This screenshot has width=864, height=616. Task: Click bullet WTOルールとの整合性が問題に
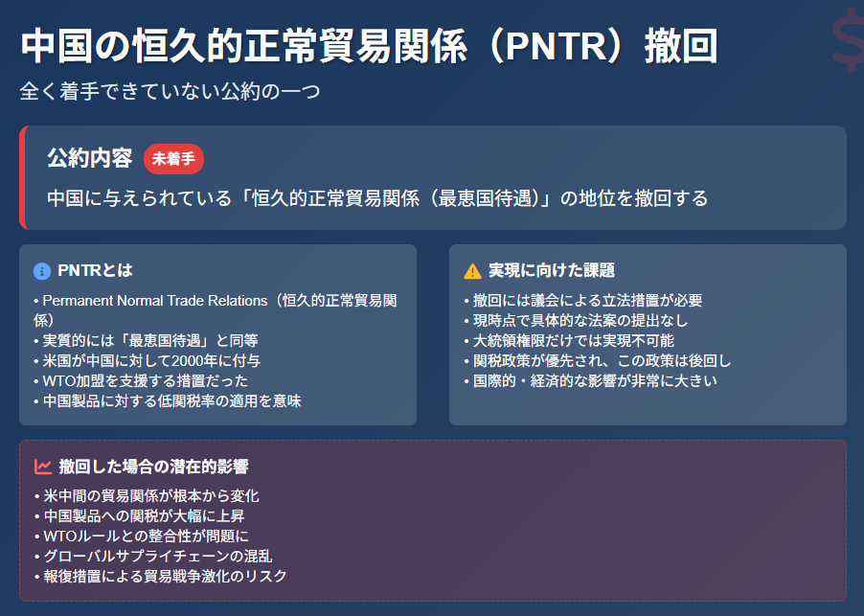pyautogui.click(x=142, y=536)
